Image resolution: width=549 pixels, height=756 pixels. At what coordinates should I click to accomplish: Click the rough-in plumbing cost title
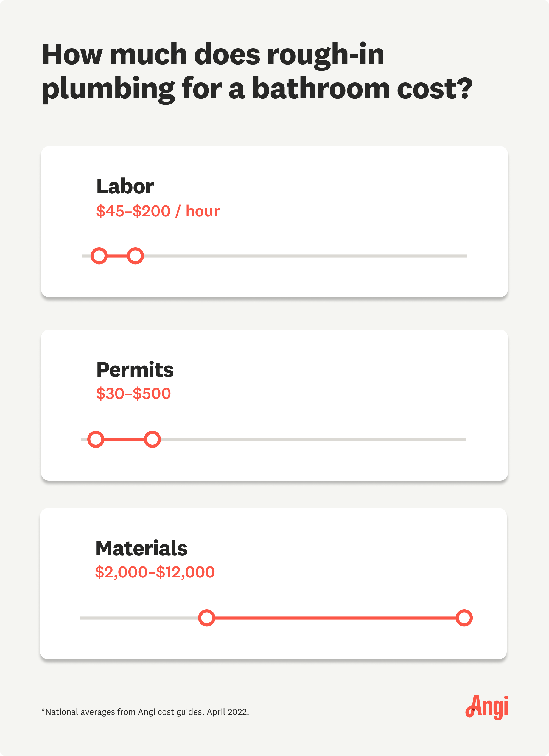[x=256, y=71]
